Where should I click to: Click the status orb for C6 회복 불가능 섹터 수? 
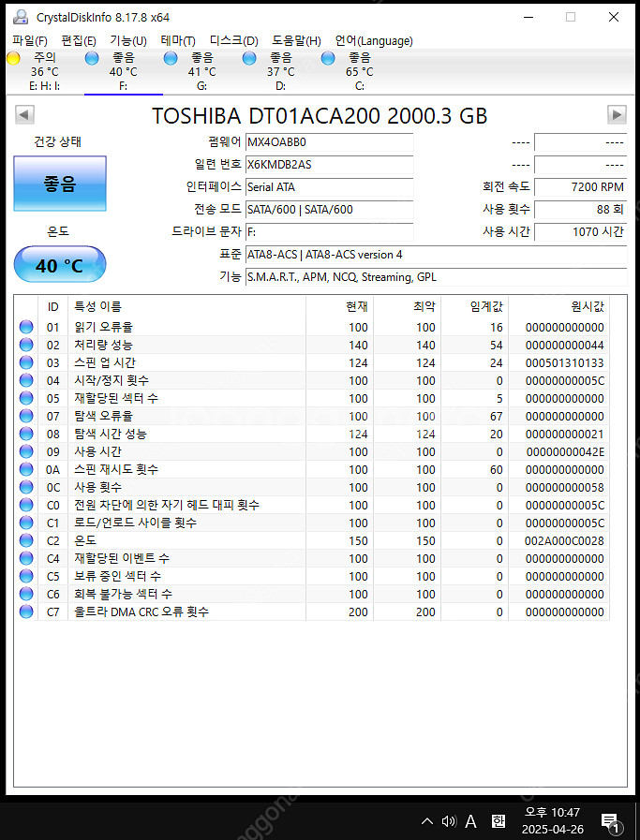tap(25, 594)
